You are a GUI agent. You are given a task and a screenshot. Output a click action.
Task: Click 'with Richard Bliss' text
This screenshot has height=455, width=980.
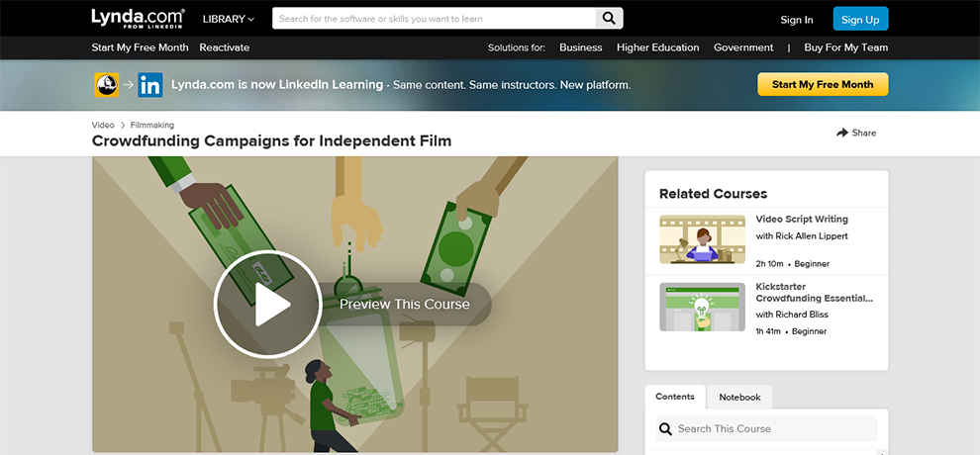794,315
